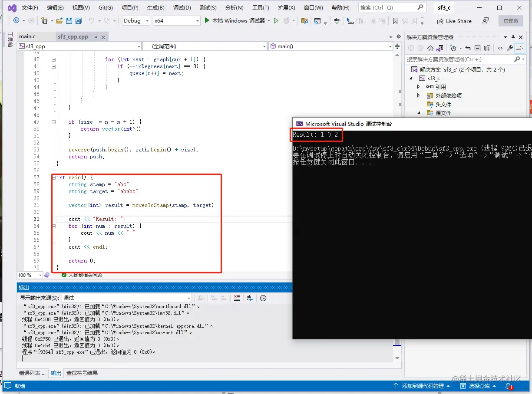
Task: Save the current file with single-disk icon
Action: click(x=69, y=20)
